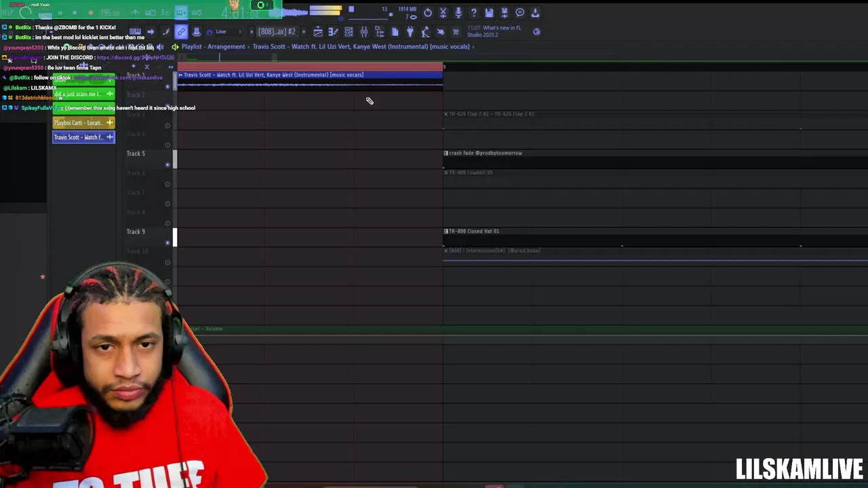Save the project with the floppy disk icon
The image size is (868, 488).
click(489, 12)
